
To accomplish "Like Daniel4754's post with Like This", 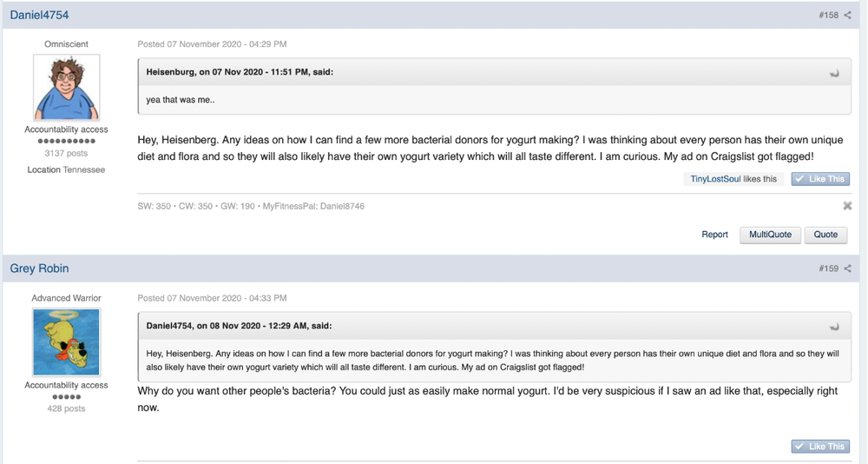I will pyautogui.click(x=820, y=179).
